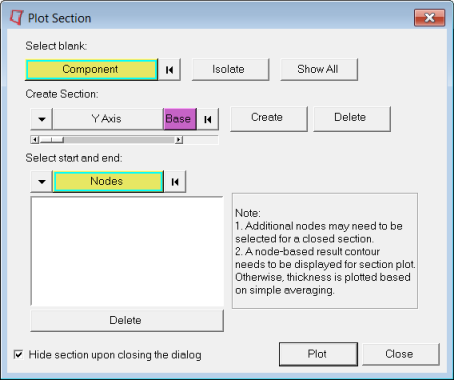
Task: Click the reset icon next to Component
Action: 169,70
